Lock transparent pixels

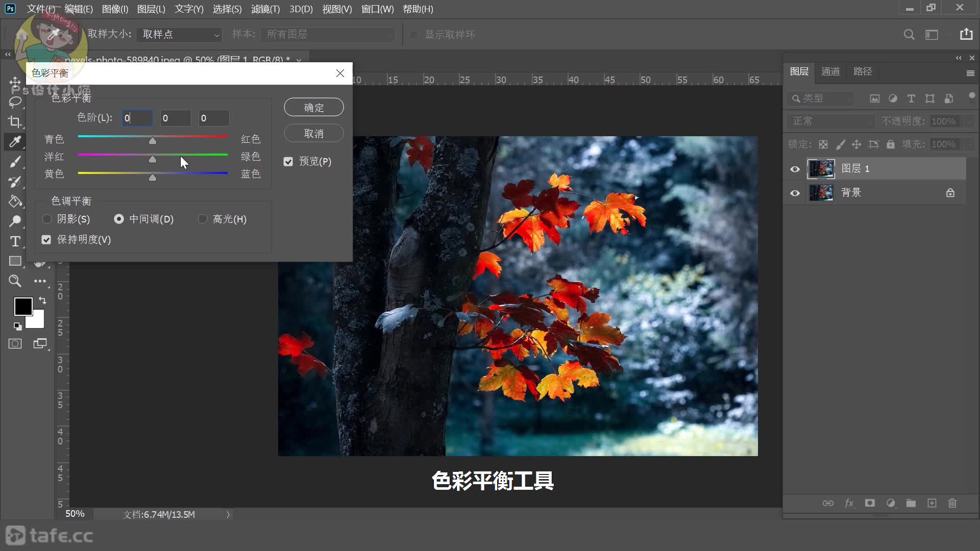coord(823,144)
